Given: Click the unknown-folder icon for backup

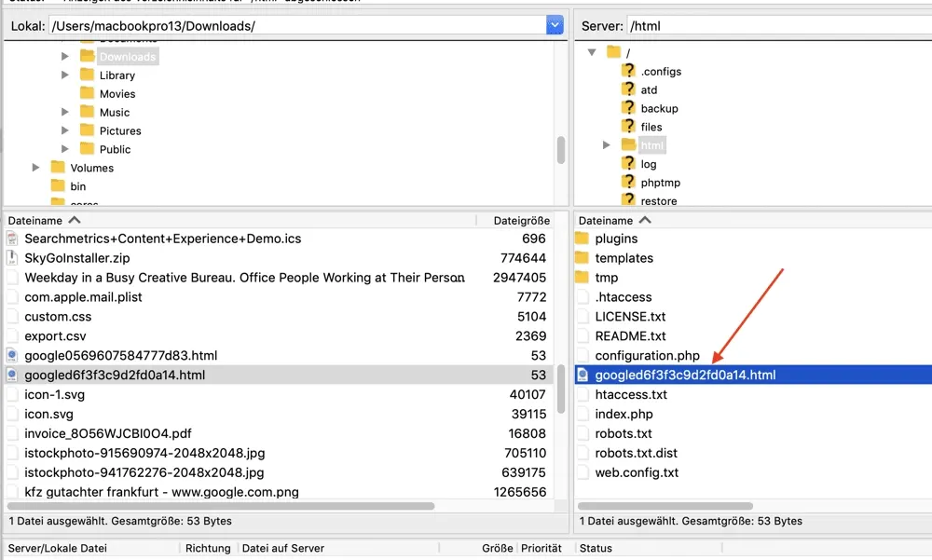Looking at the screenshot, I should 629,107.
